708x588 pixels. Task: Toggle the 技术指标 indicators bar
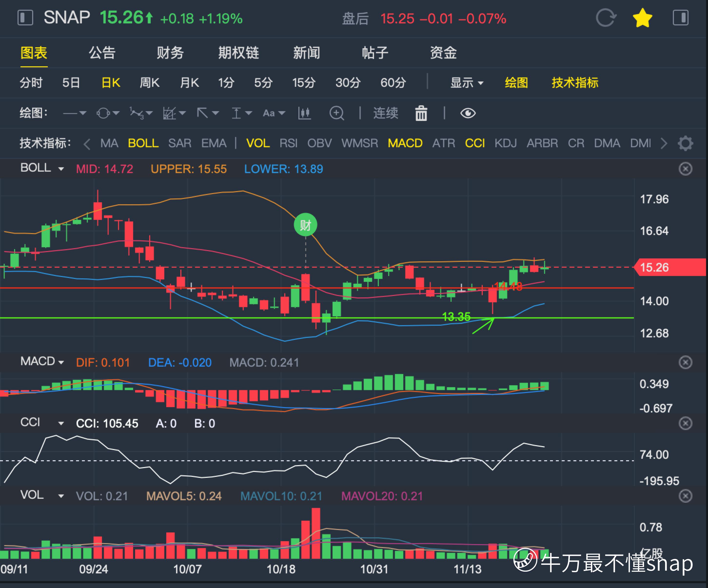pos(575,83)
